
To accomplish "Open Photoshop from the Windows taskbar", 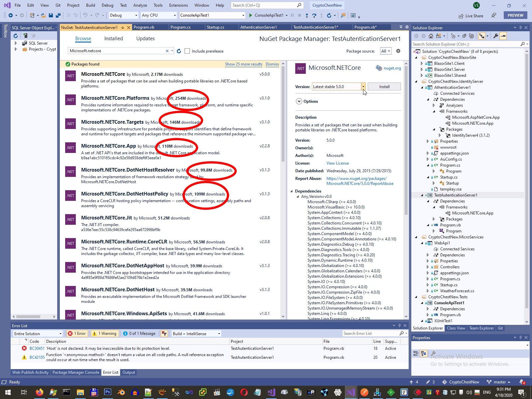I will click(107, 392).
